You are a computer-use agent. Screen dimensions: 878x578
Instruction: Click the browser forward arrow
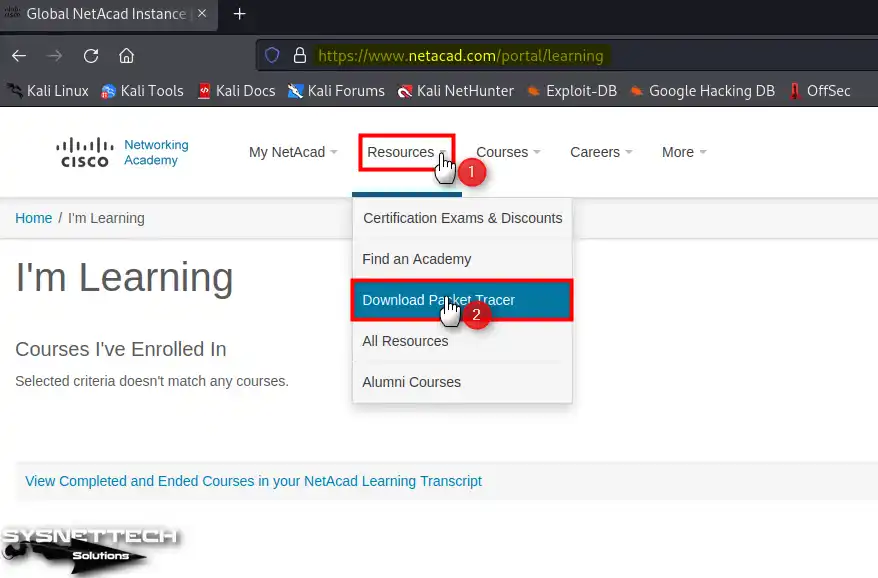click(x=54, y=56)
